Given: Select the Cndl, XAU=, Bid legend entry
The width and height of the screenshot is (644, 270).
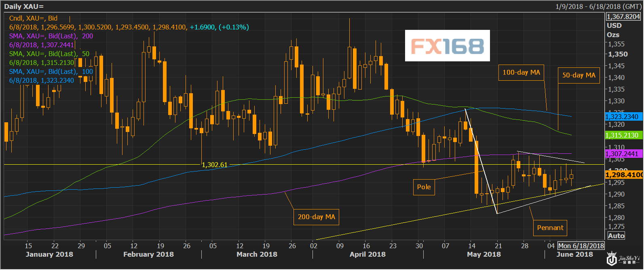Looking at the screenshot, I should point(34,18).
